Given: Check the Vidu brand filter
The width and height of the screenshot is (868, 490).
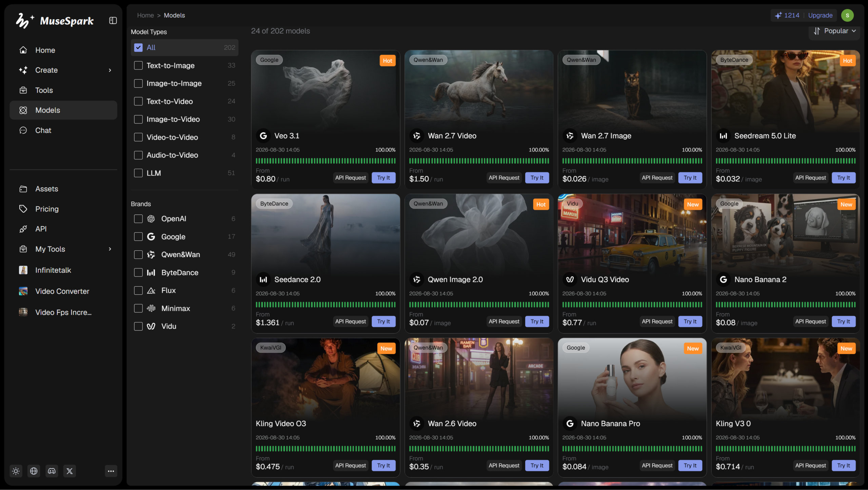Looking at the screenshot, I should coord(138,326).
